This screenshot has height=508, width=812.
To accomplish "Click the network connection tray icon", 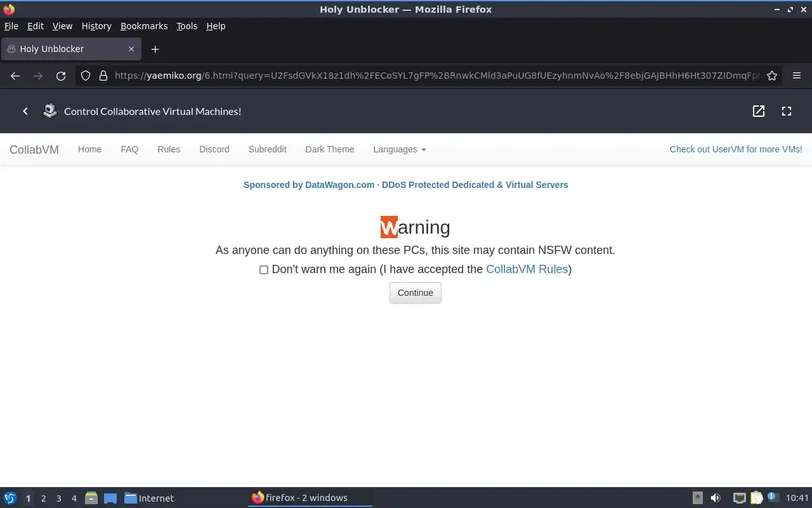I will (740, 498).
